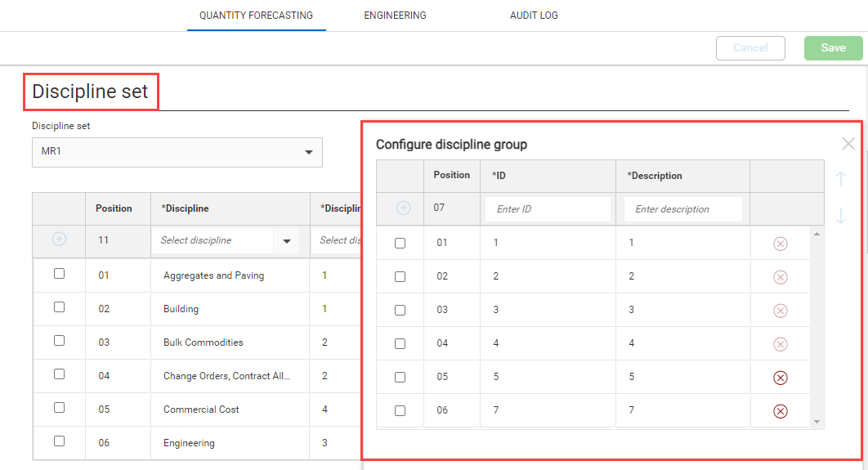The width and height of the screenshot is (868, 470).
Task: Expand the Select discipline dropdown
Action: tap(286, 241)
